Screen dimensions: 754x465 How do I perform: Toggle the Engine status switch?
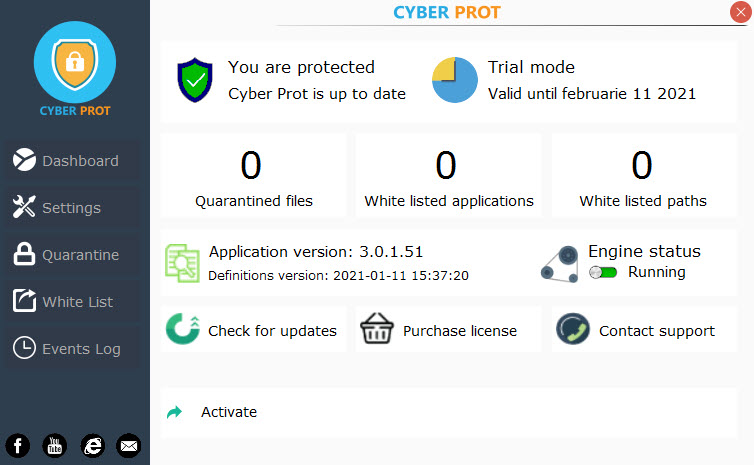point(603,273)
